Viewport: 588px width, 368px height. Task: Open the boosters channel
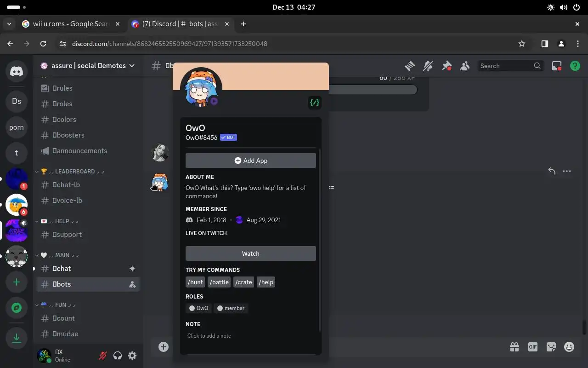point(88,135)
